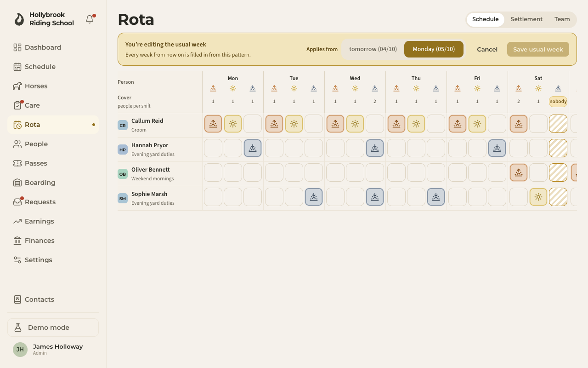This screenshot has height=368, width=588.
Task: Open the notifications bell
Action: tap(90, 19)
